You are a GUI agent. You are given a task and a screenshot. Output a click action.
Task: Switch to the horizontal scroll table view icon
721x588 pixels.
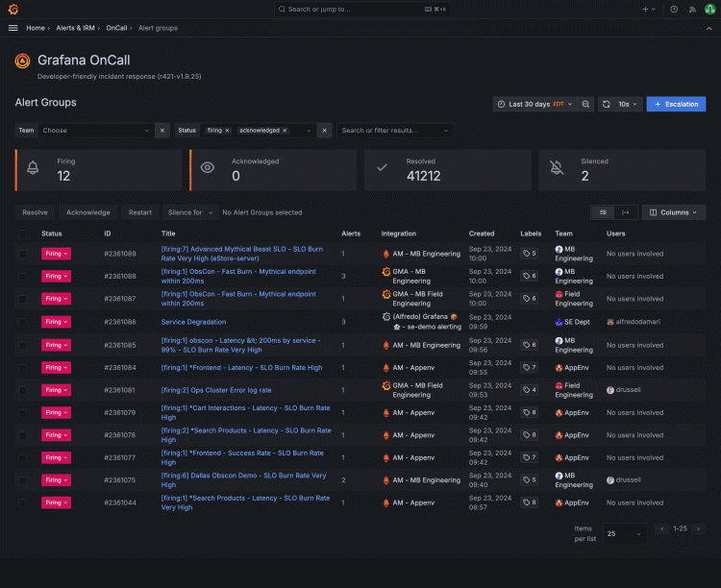625,212
